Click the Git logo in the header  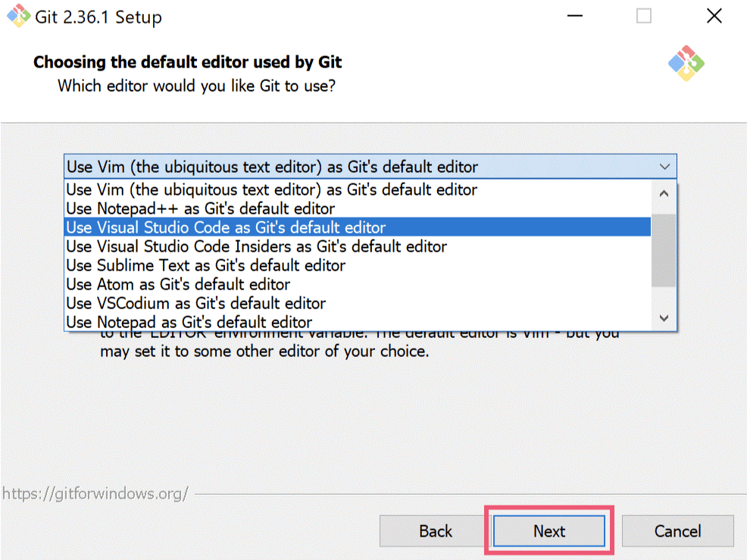(686, 64)
